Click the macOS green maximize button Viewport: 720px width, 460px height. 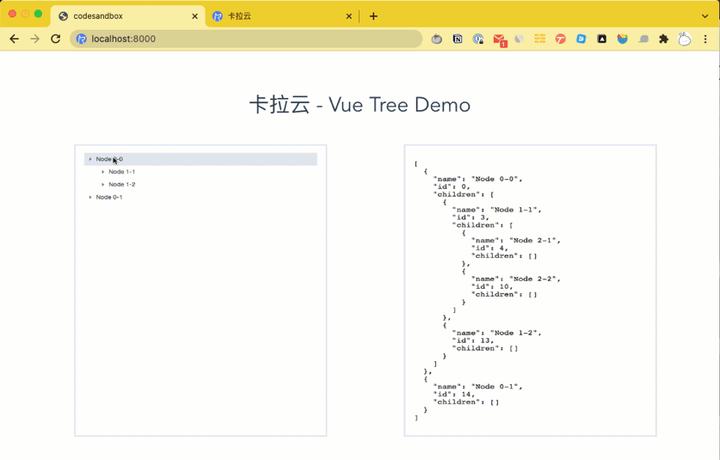pos(39,14)
